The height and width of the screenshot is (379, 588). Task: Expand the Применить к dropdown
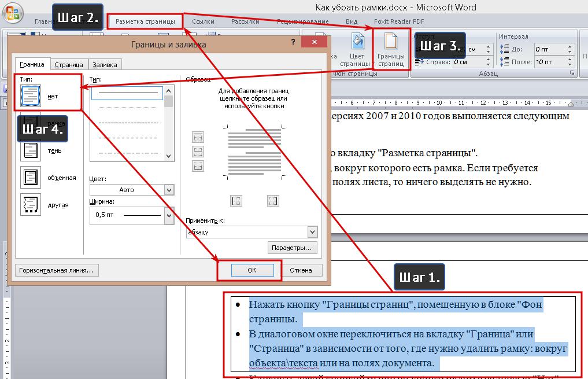pyautogui.click(x=312, y=232)
